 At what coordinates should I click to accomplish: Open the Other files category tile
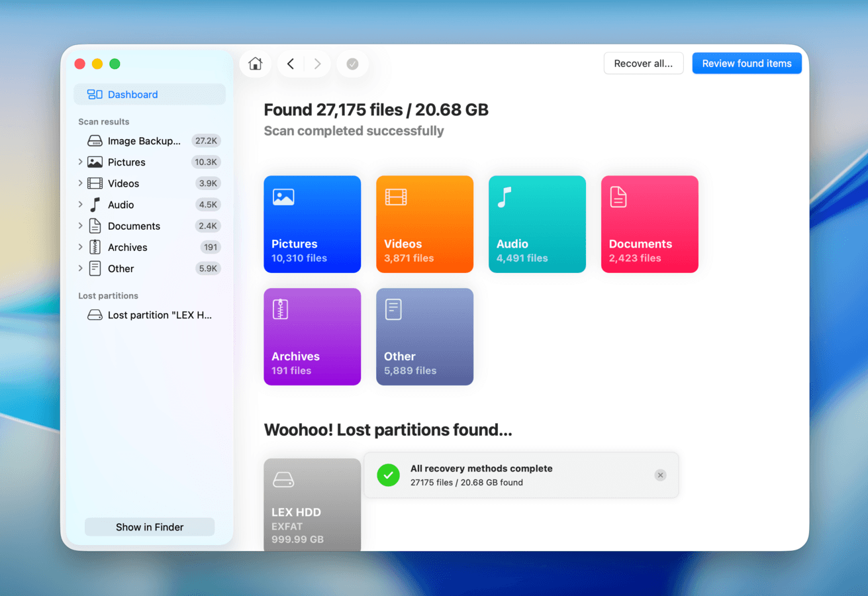point(424,336)
